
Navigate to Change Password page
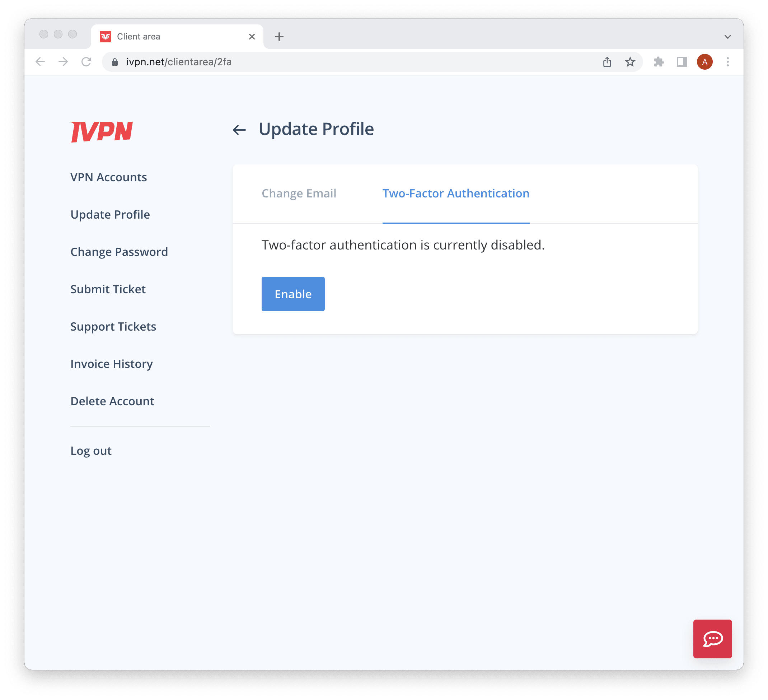tap(120, 252)
